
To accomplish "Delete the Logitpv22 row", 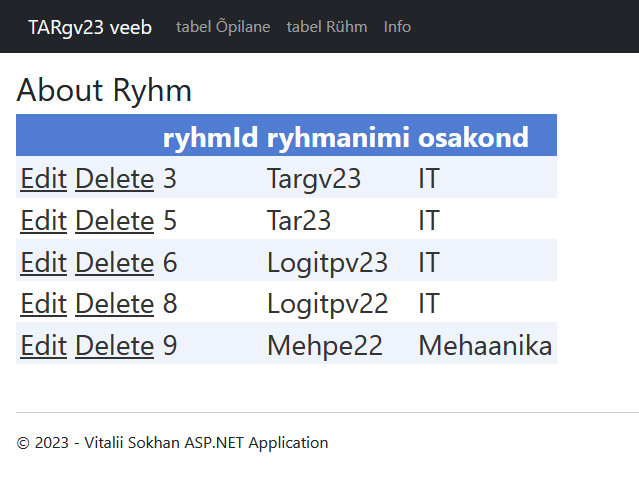I will coord(115,304).
